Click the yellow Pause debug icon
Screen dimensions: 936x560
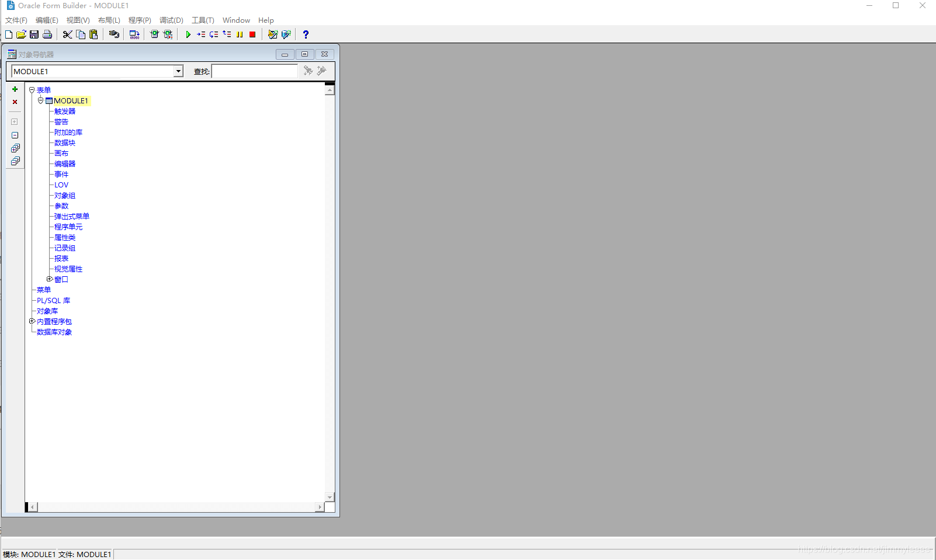(x=240, y=34)
